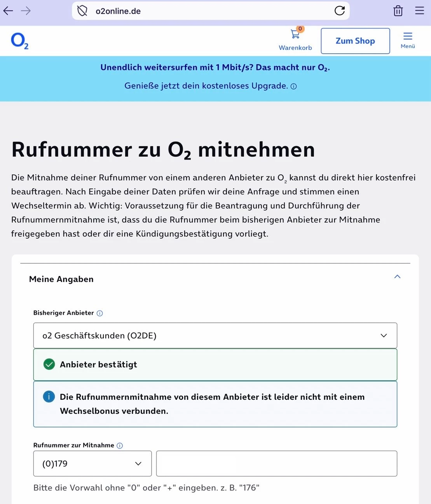This screenshot has height=504, width=431.
Task: Click the info icon beside Bisheriger Anbieter
Action: click(x=99, y=313)
